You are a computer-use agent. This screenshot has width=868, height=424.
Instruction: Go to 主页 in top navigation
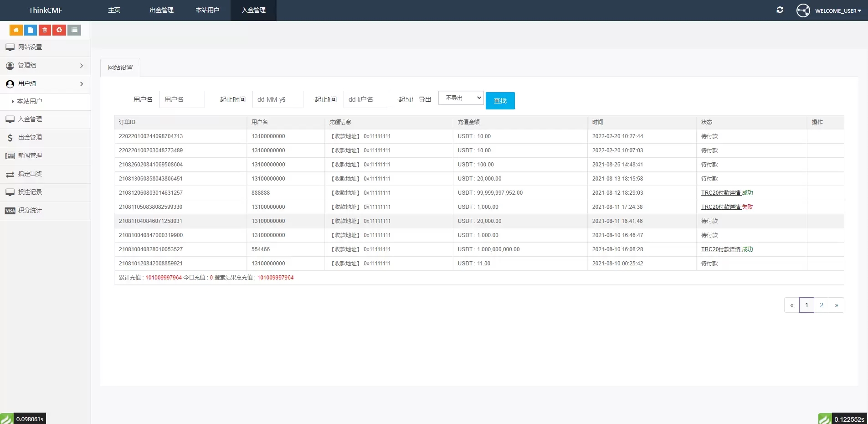pyautogui.click(x=114, y=10)
